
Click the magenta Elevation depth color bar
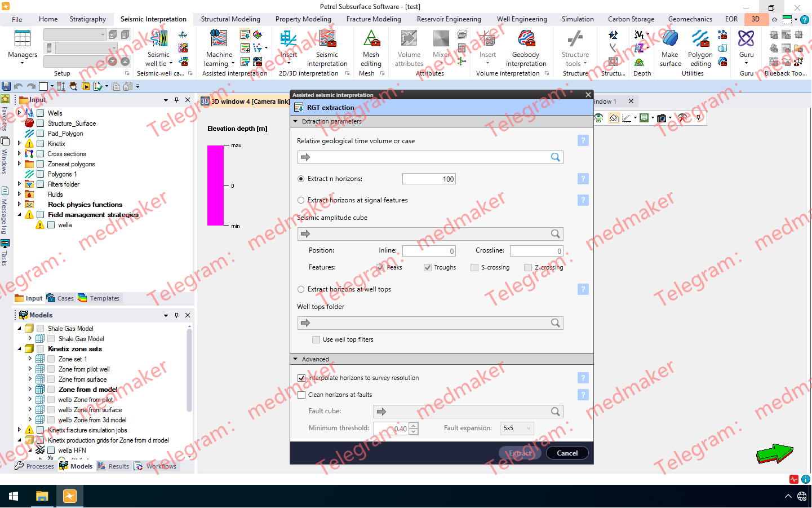coord(214,186)
